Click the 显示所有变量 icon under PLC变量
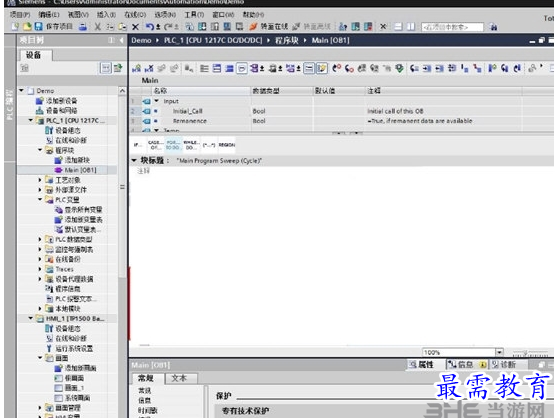 coord(58,210)
